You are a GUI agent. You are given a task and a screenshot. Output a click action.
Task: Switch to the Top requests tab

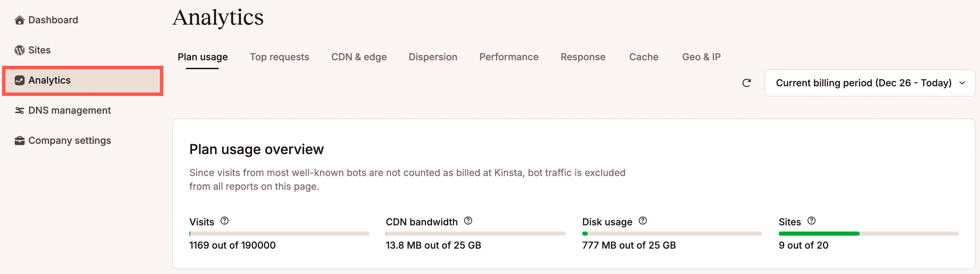280,57
